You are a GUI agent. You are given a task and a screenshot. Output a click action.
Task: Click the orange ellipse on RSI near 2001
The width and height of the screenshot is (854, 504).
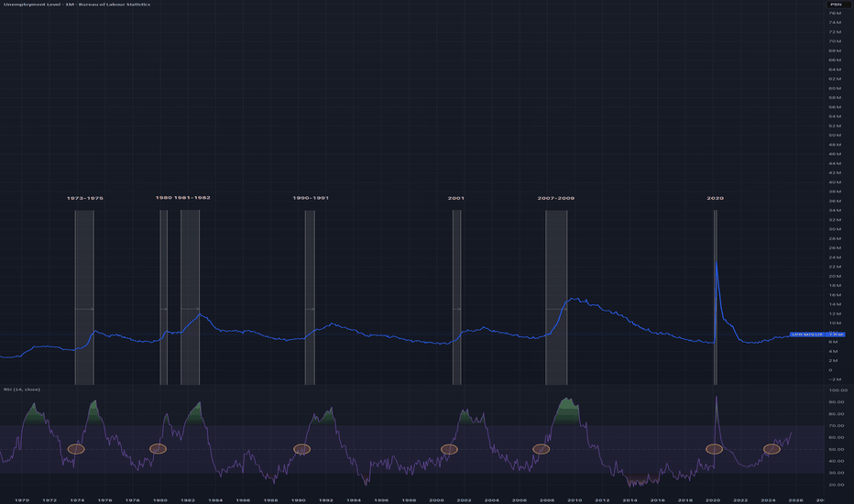click(449, 449)
